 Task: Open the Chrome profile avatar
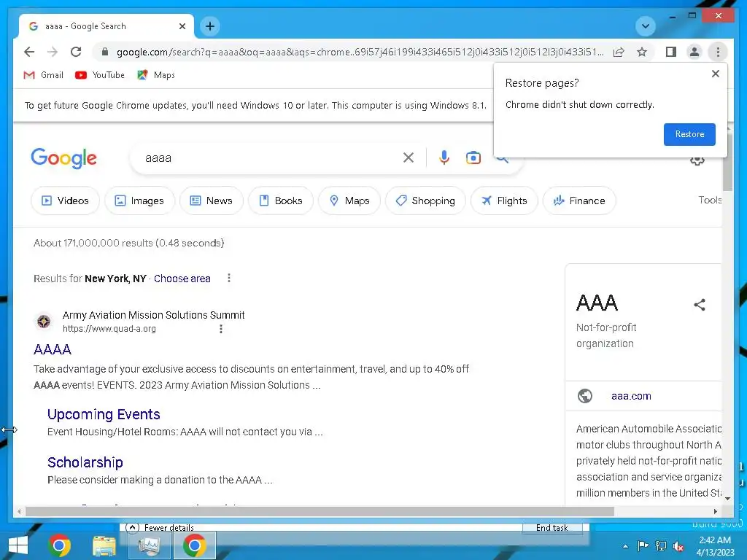click(x=694, y=52)
